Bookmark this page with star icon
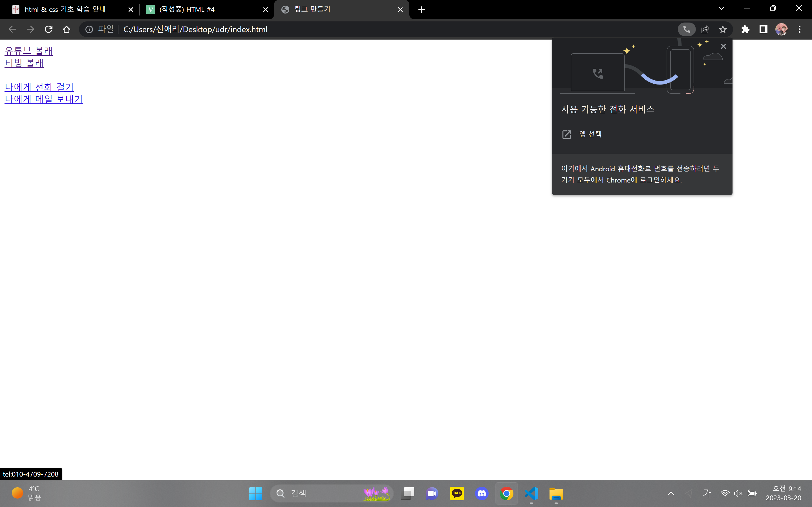Image resolution: width=812 pixels, height=507 pixels. point(723,29)
